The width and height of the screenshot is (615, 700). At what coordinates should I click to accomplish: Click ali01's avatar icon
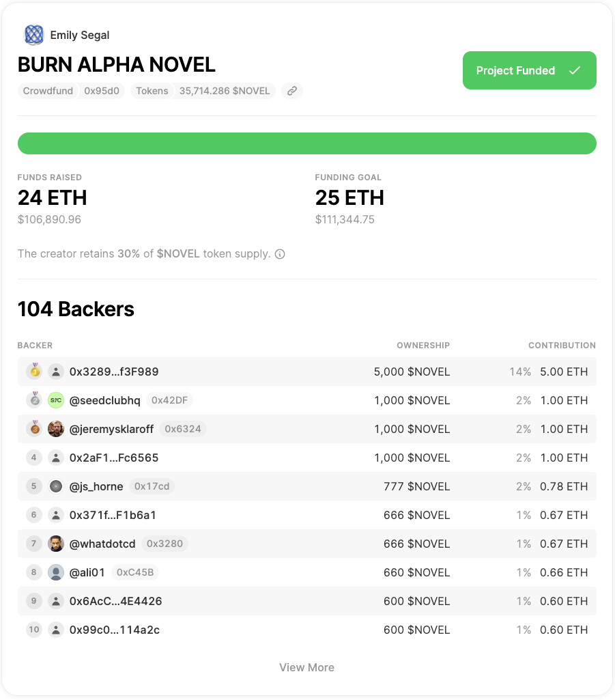tap(56, 572)
